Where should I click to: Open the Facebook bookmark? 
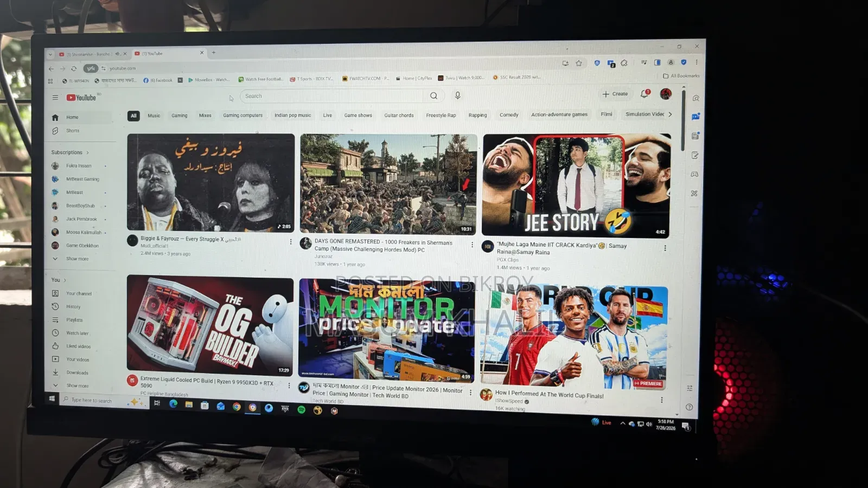(x=158, y=80)
